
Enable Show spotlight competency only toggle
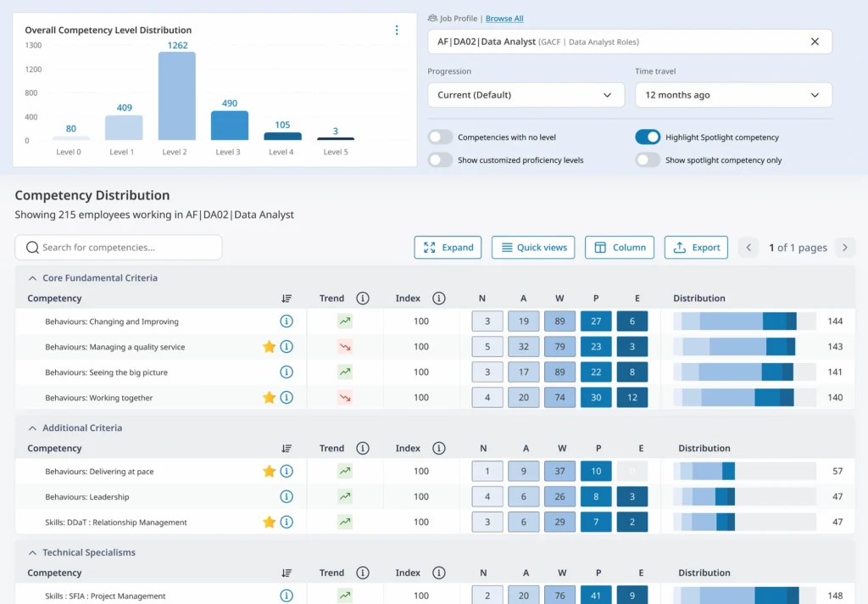pos(648,160)
